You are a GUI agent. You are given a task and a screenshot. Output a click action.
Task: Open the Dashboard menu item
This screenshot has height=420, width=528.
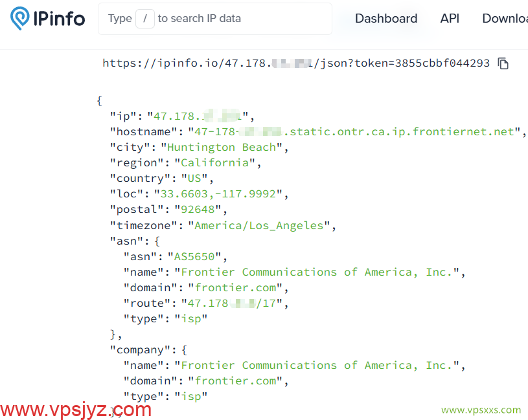pos(385,19)
